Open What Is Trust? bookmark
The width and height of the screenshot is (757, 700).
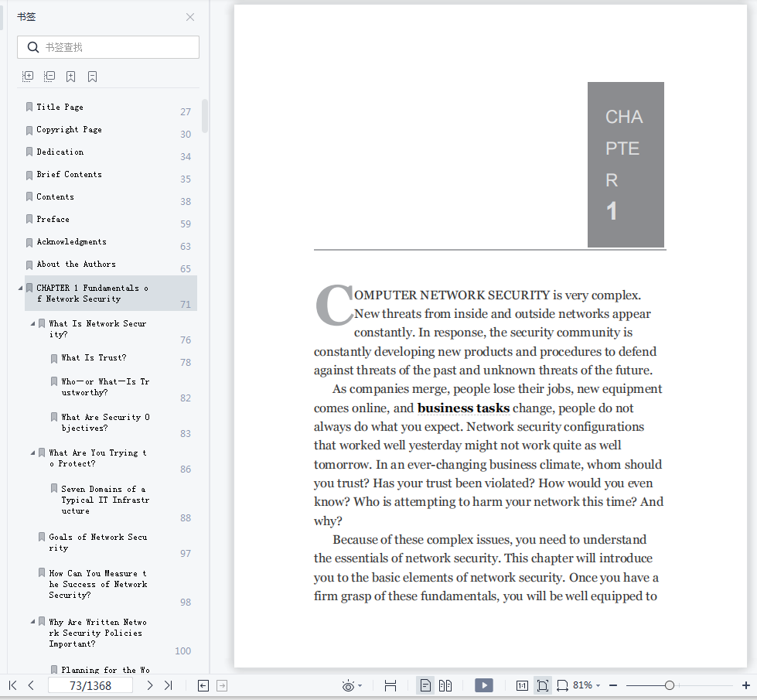tap(94, 357)
